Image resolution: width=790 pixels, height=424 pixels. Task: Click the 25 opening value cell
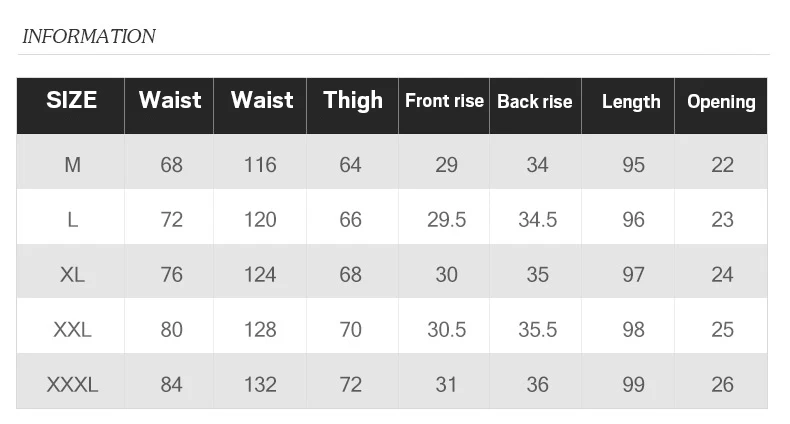point(722,330)
